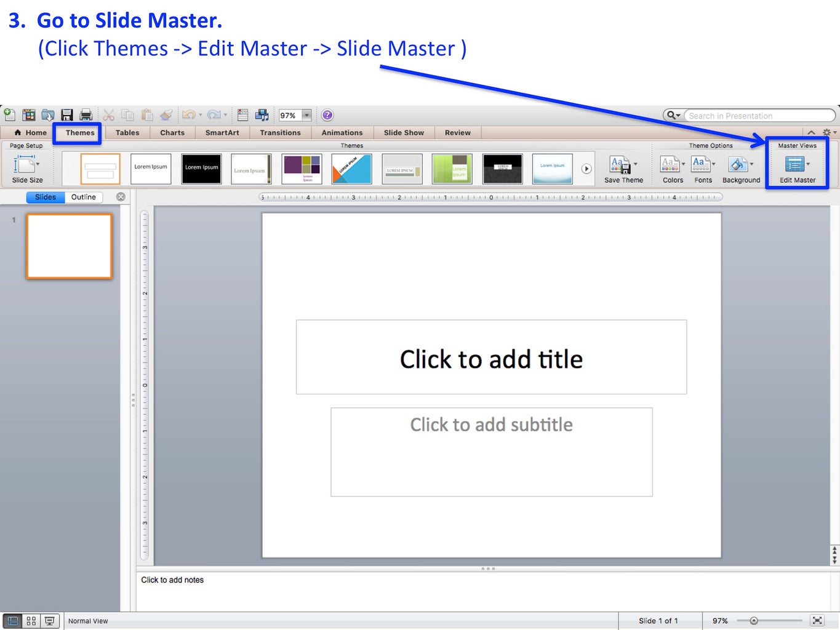Open the Colors dropdown in Theme Options
This screenshot has width=840, height=630.
coord(671,166)
